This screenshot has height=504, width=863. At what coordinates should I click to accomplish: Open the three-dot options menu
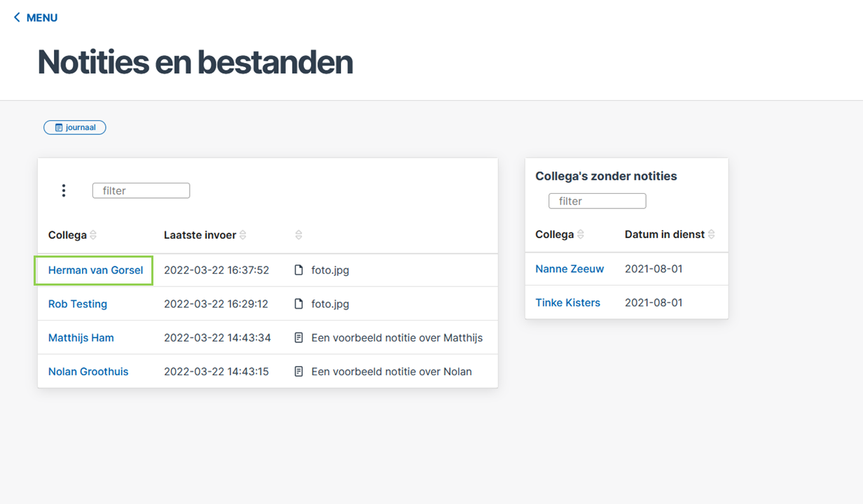tap(64, 190)
